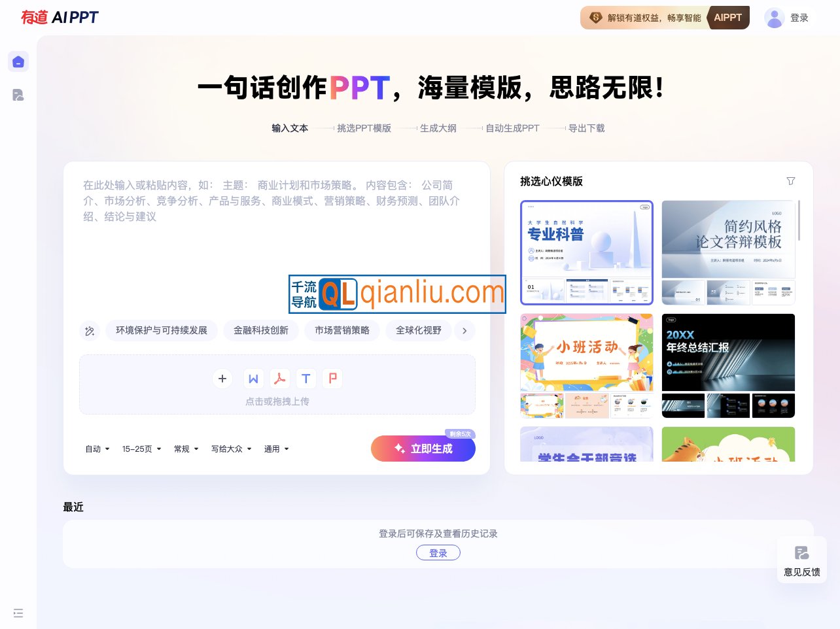Click the arrow to show more topic suggestions
Screen dimensions: 840x629
click(x=465, y=331)
